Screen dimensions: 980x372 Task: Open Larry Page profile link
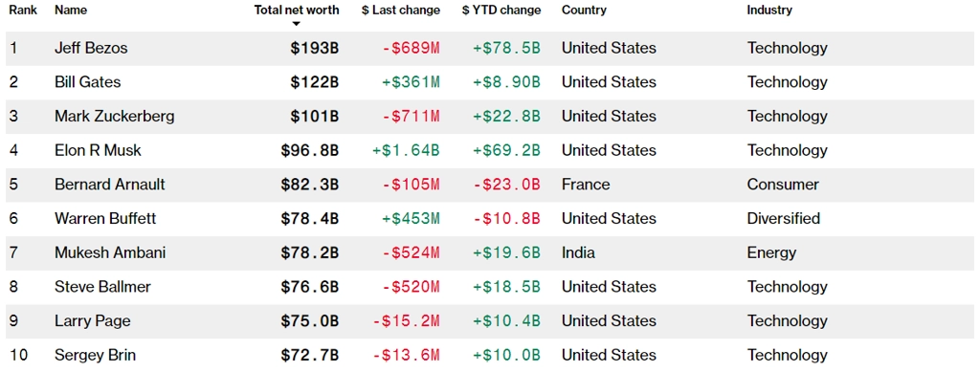click(x=92, y=320)
